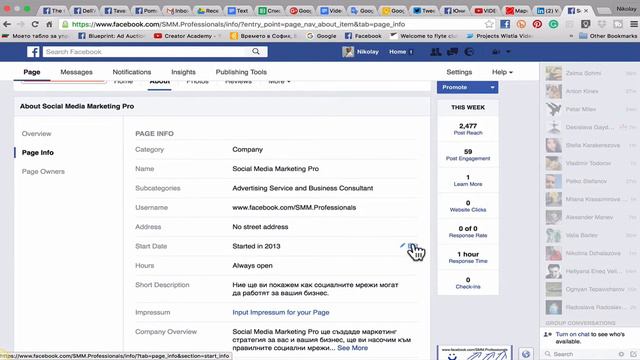This screenshot has height=360, width=640.
Task: Expand Promote button dropdown arrow
Action: [x=493, y=87]
